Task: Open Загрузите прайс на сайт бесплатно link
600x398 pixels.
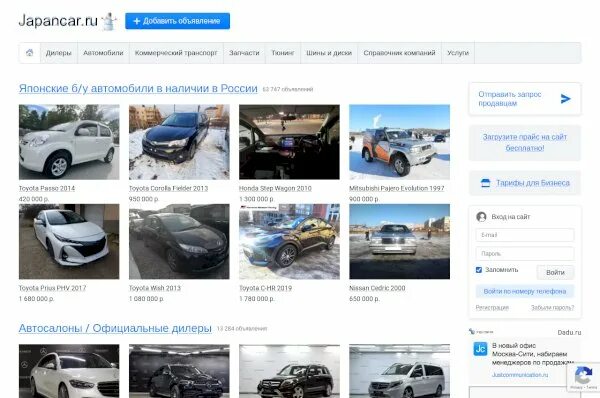Action: [x=525, y=142]
